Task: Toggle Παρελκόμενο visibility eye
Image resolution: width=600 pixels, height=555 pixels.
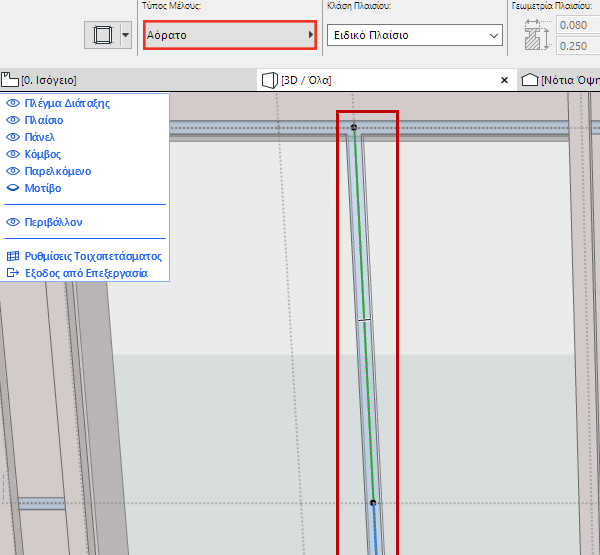Action: tap(12, 171)
